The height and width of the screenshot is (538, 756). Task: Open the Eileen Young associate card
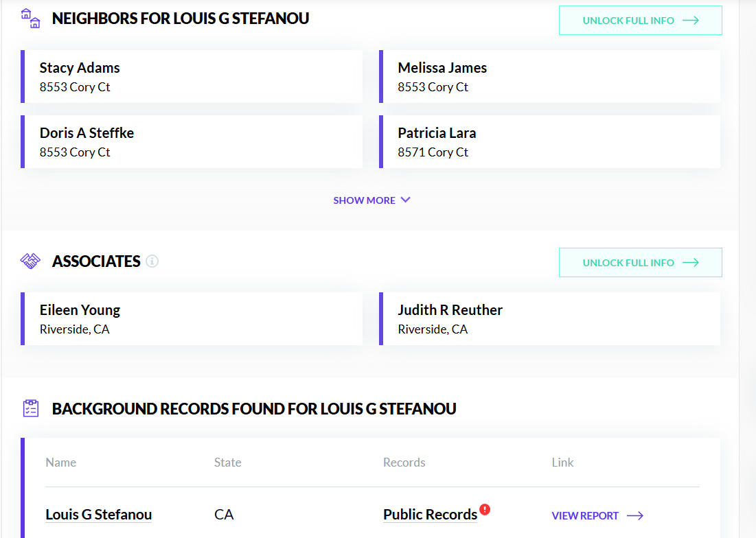coord(192,318)
